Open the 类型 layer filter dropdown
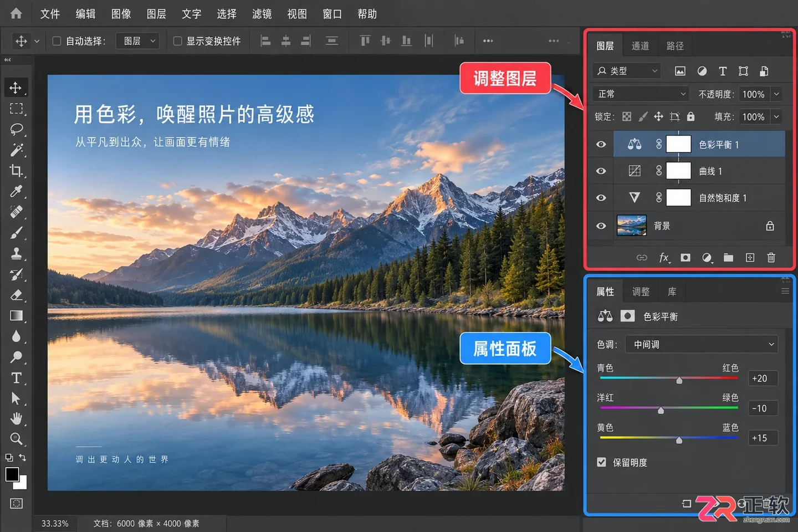Viewport: 798px width, 532px height. tap(627, 71)
